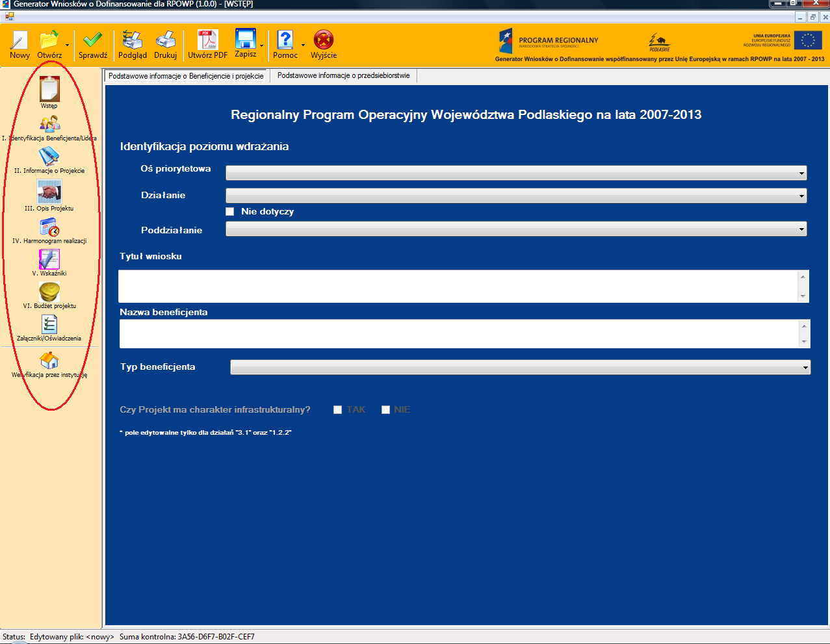Image resolution: width=830 pixels, height=644 pixels.
Task: Open a file with Otwórz folder icon
Action: point(49,45)
